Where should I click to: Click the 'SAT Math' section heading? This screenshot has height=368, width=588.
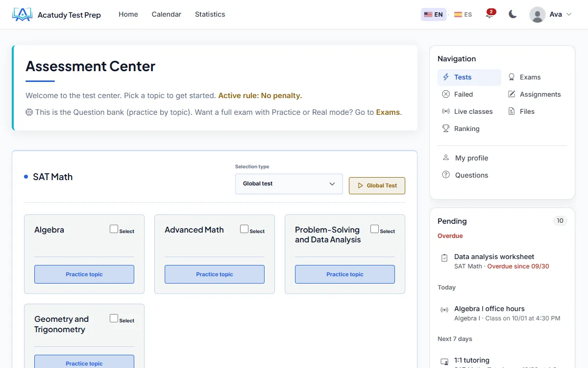[x=52, y=177]
